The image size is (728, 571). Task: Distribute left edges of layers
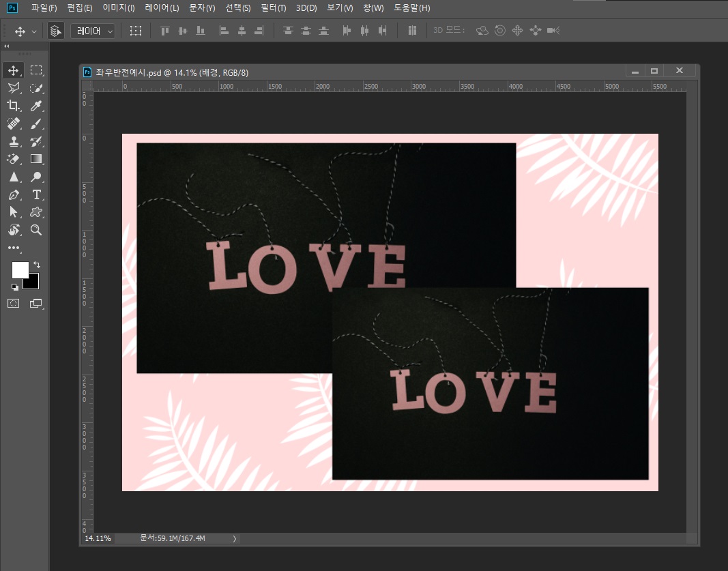tap(347, 31)
